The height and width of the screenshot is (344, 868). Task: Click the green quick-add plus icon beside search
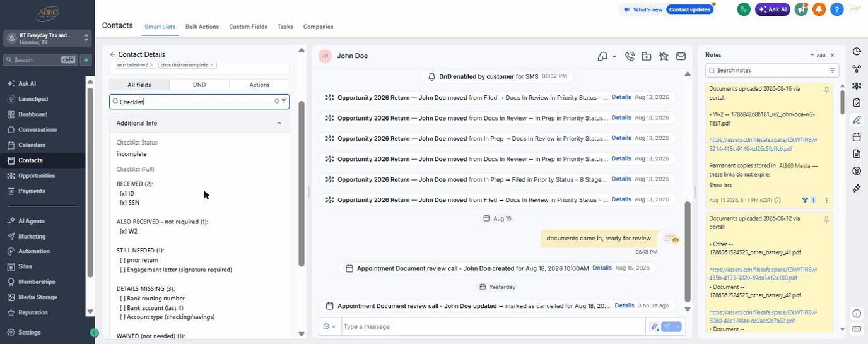point(86,60)
